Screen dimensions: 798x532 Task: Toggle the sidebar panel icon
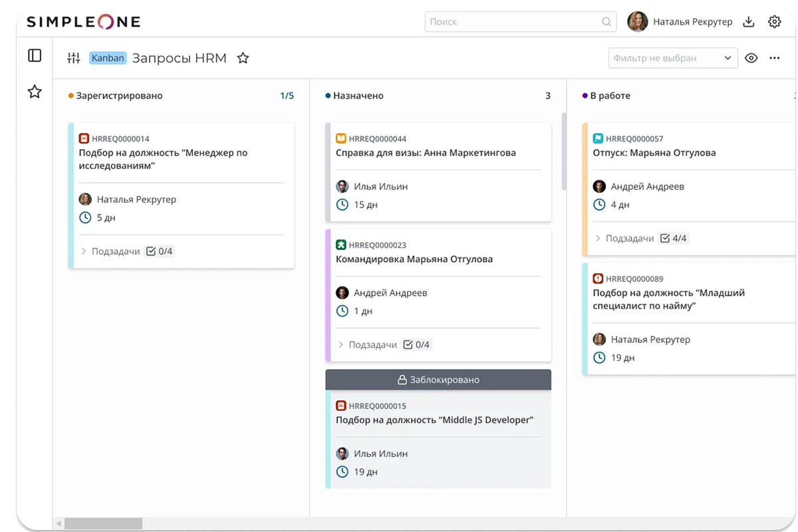click(x=35, y=56)
